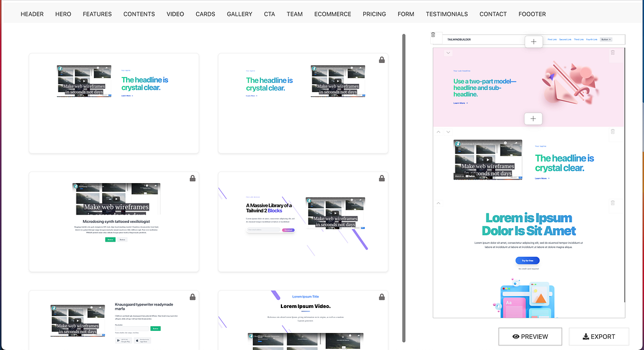Click lock icon on Microdosing synth template card

point(192,178)
